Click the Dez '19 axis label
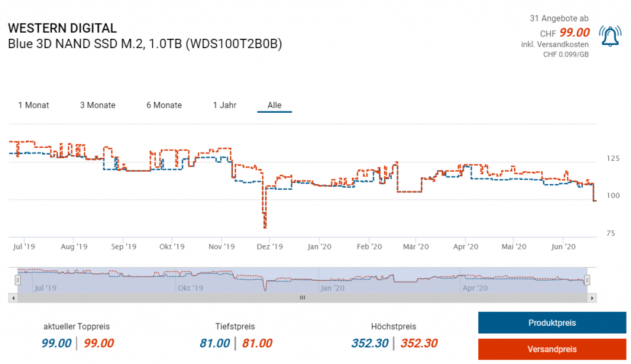 (270, 246)
